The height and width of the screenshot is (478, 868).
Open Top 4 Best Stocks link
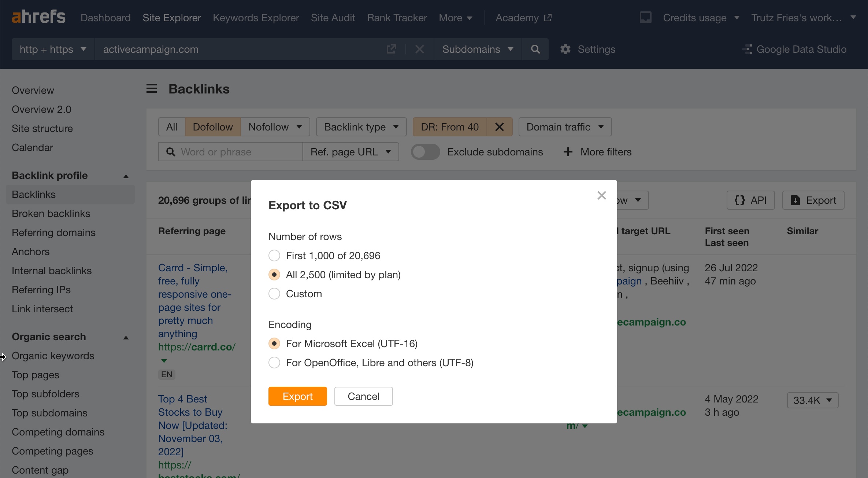193,425
